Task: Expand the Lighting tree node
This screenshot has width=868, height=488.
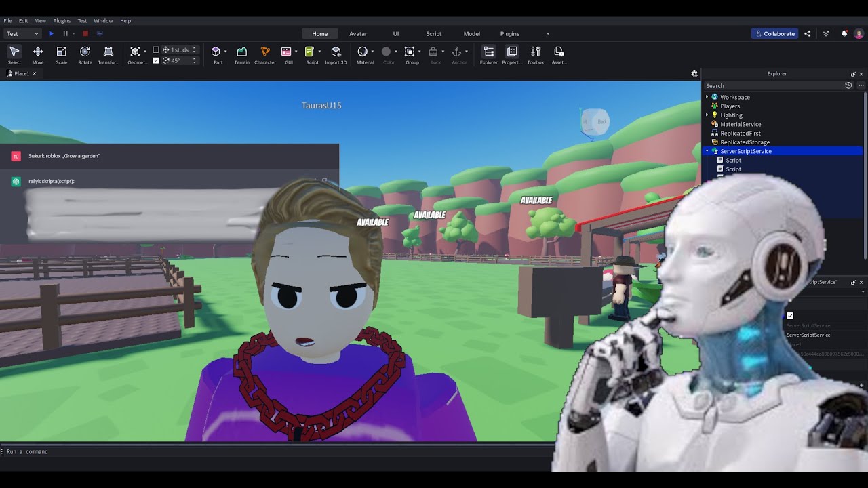Action: 707,115
